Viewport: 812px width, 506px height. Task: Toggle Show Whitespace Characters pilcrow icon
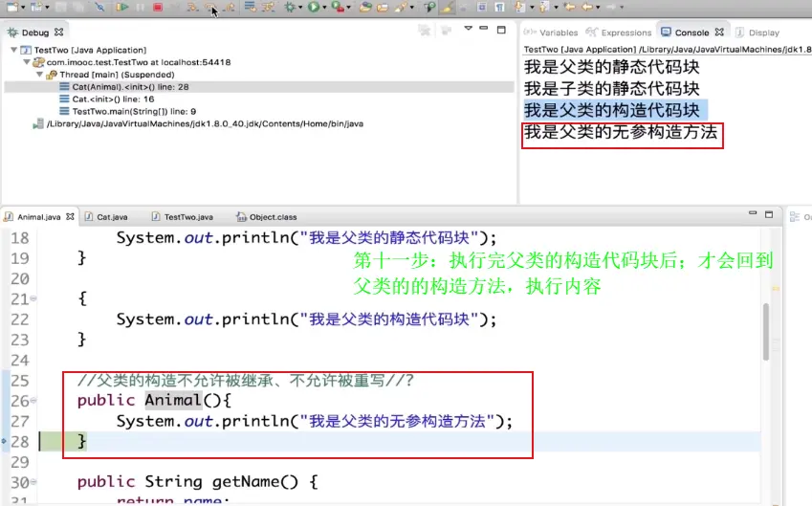pos(499,7)
